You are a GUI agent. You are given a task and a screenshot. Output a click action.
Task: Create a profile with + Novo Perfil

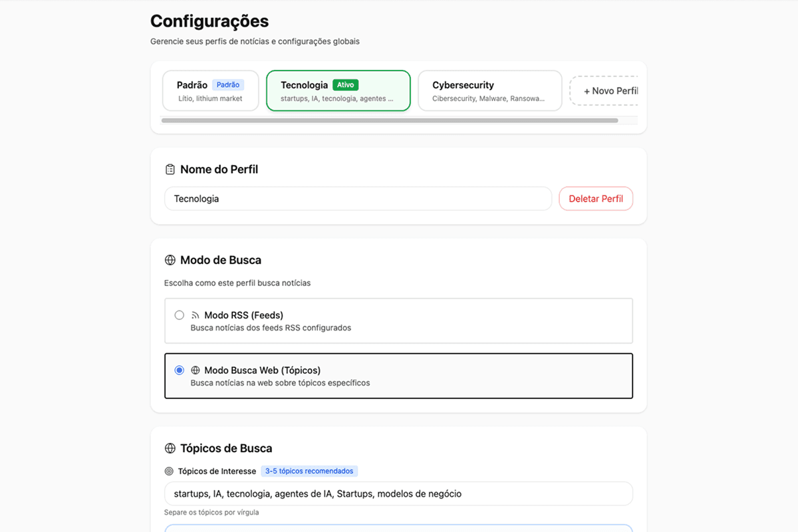coord(608,90)
